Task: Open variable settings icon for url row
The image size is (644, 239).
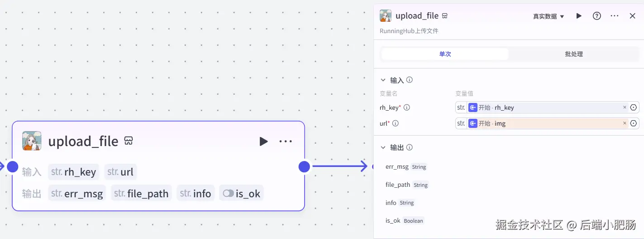Action: tap(634, 123)
